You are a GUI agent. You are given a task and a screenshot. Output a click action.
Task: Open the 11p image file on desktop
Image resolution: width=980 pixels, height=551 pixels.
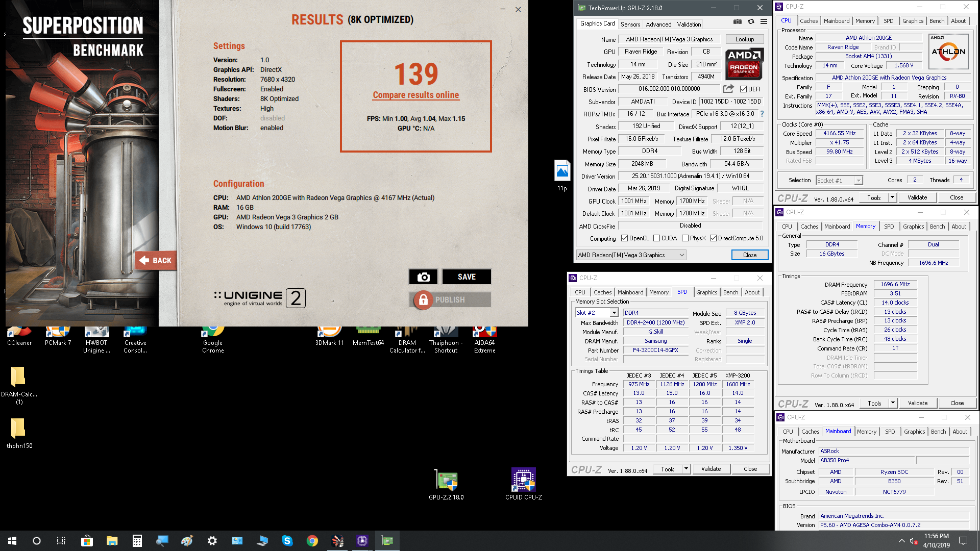coord(562,176)
